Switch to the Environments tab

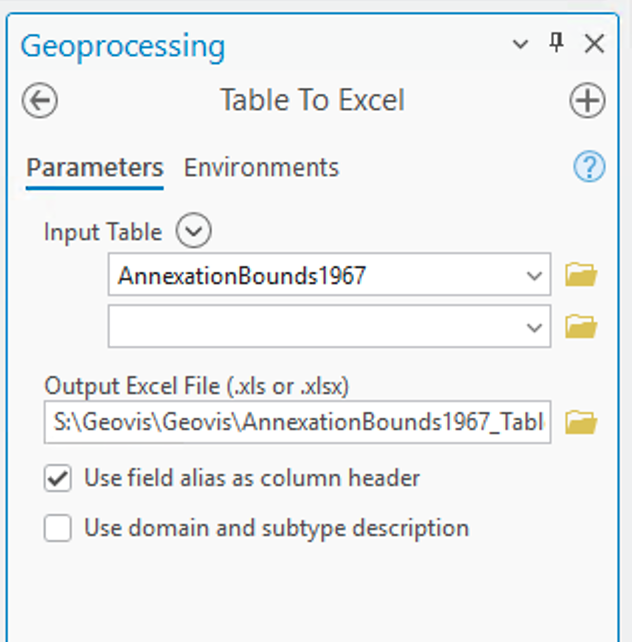point(261,167)
